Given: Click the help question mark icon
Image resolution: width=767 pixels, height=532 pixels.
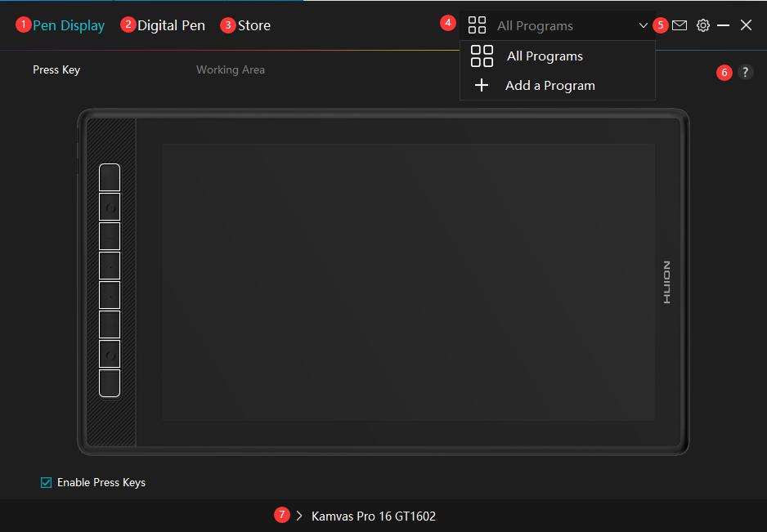Looking at the screenshot, I should click(745, 72).
